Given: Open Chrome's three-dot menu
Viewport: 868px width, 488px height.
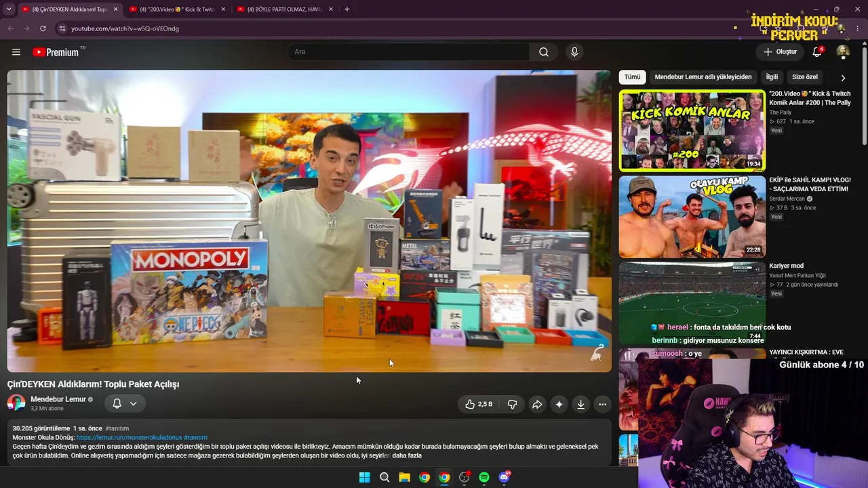Looking at the screenshot, I should (859, 28).
